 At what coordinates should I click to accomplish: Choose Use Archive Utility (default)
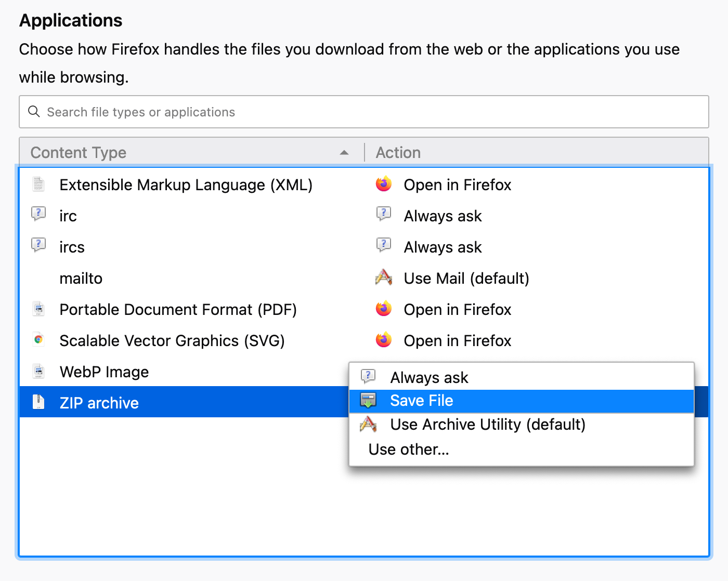tap(488, 424)
